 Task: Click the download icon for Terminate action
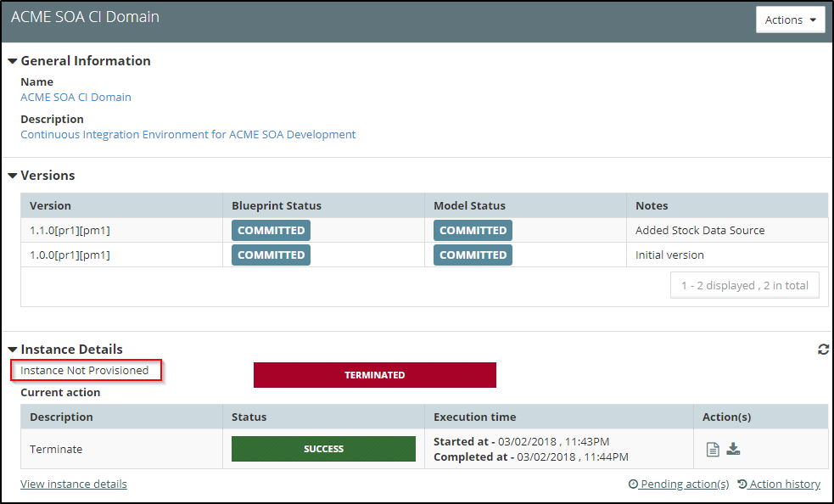tap(733, 449)
